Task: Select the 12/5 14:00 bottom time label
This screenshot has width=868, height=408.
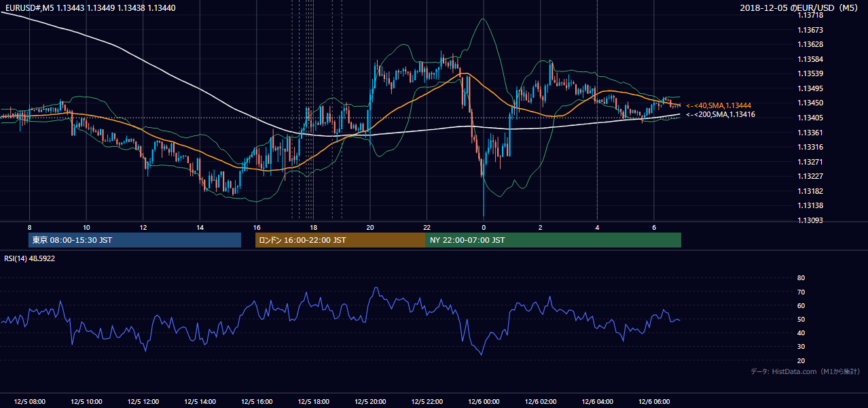Action: pyautogui.click(x=200, y=402)
